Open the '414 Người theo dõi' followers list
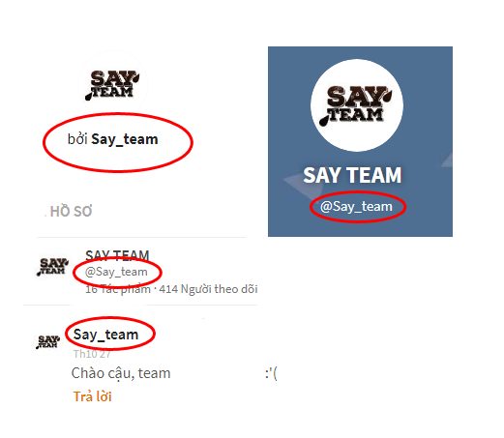 coord(208,289)
